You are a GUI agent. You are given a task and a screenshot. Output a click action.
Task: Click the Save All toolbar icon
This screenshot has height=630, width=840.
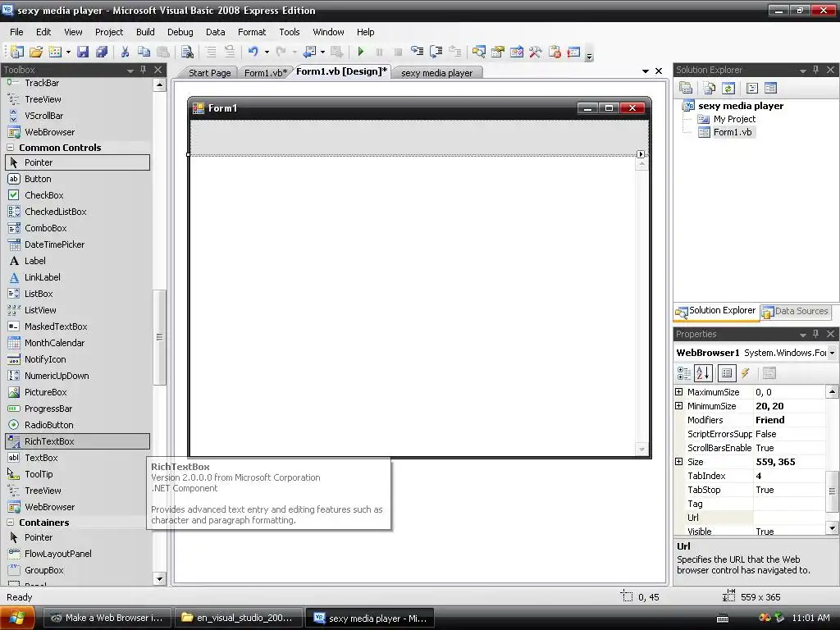coord(101,52)
